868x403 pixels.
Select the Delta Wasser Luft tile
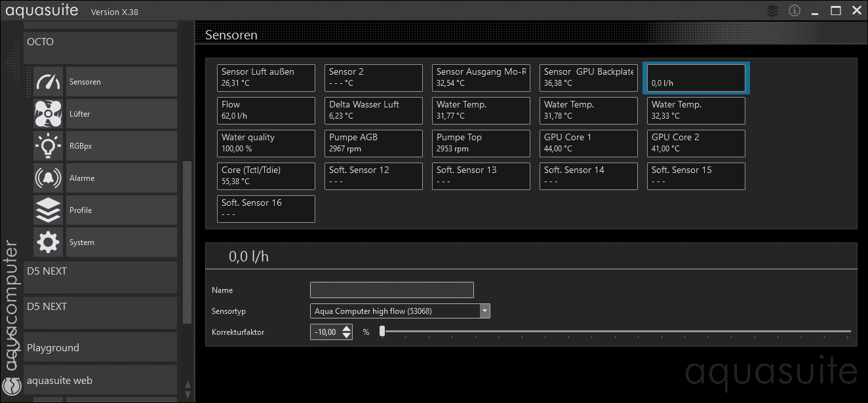coord(374,111)
